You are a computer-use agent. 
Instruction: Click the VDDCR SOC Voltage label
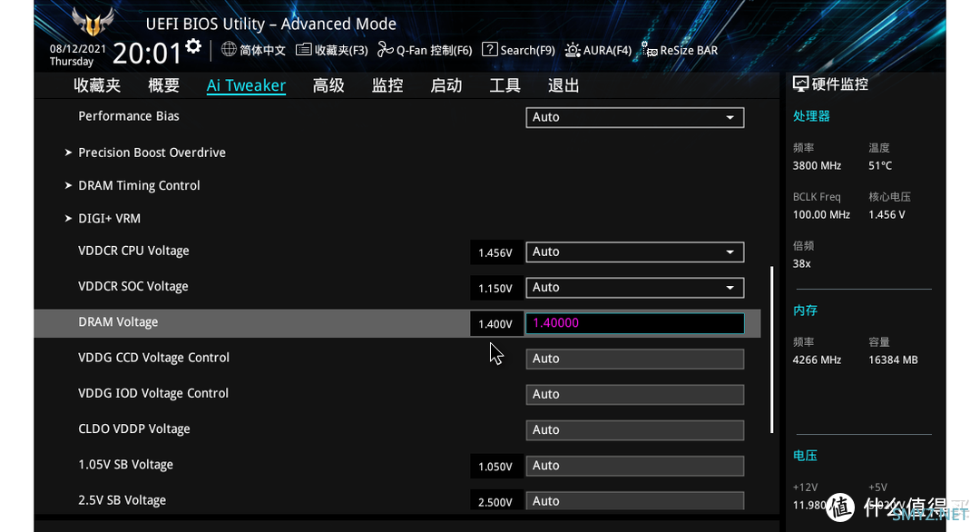point(133,286)
